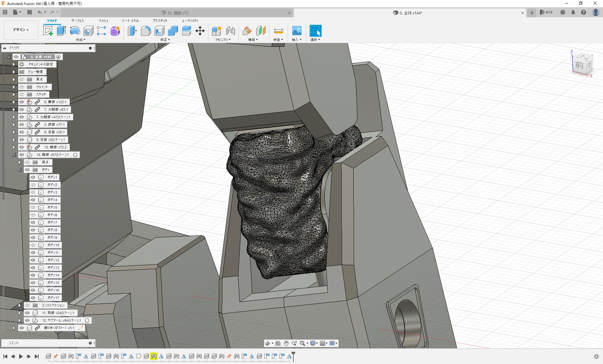This screenshot has width=603, height=364.
Task: Click the timeline play button
Action: coord(21,356)
